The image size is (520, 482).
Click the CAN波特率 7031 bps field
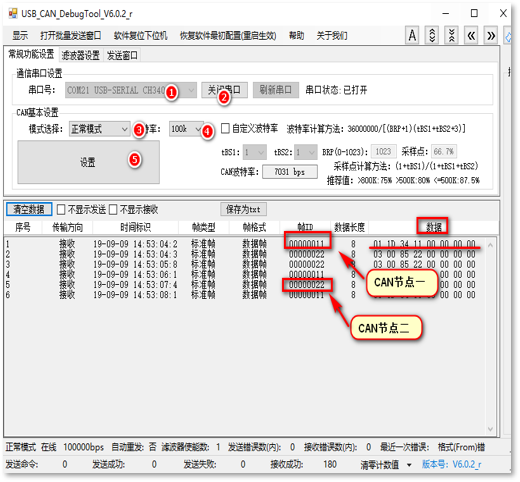[290, 172]
